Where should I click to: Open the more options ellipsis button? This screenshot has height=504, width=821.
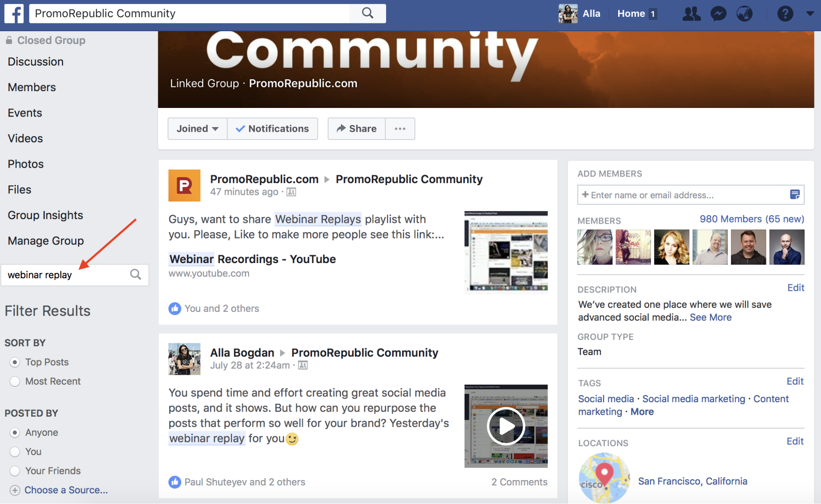point(400,128)
